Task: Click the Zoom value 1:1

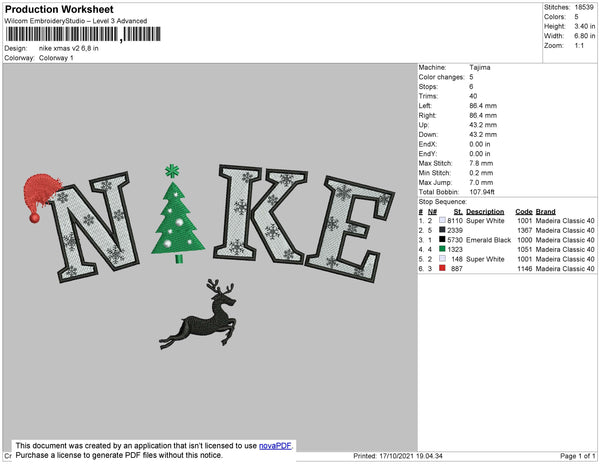Action: (579, 46)
